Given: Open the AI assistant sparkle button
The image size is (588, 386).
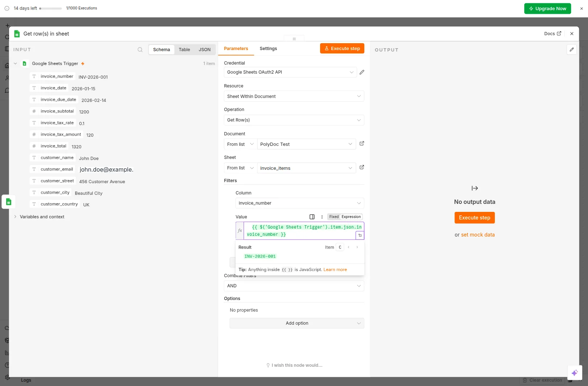Looking at the screenshot, I should pyautogui.click(x=575, y=373).
